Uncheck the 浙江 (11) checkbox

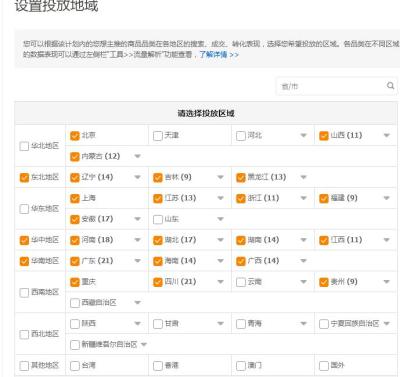tap(241, 198)
